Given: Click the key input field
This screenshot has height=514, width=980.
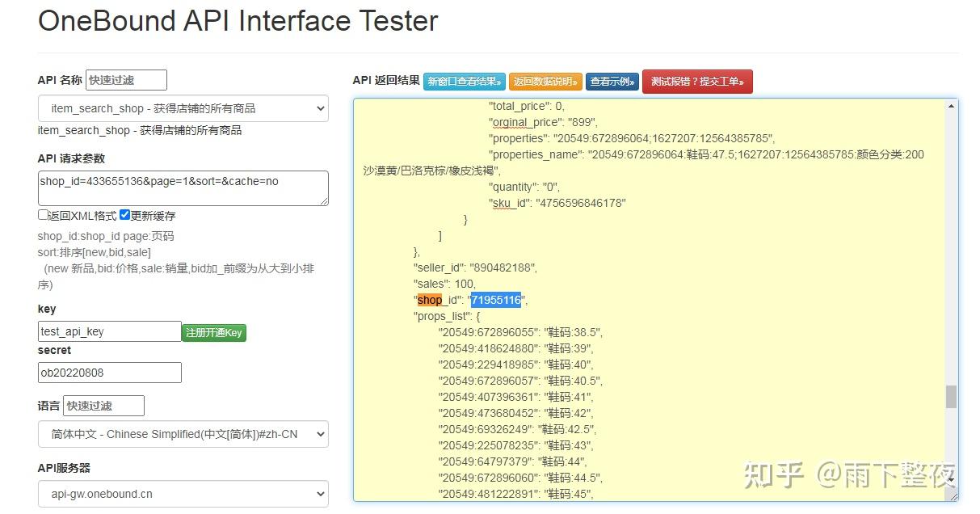Looking at the screenshot, I should 109,331.
